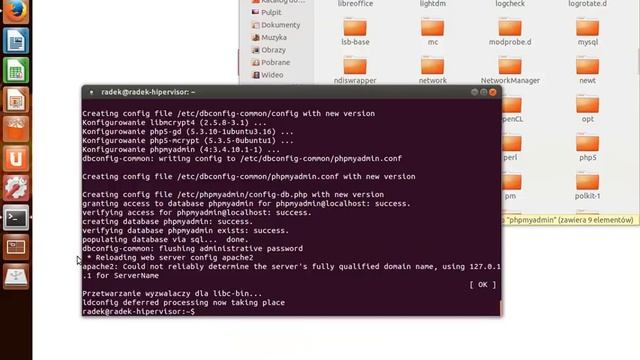Click the line "Konfigurowanie libmcrypt4" in the terminal
640x360 pixels.
174,123
